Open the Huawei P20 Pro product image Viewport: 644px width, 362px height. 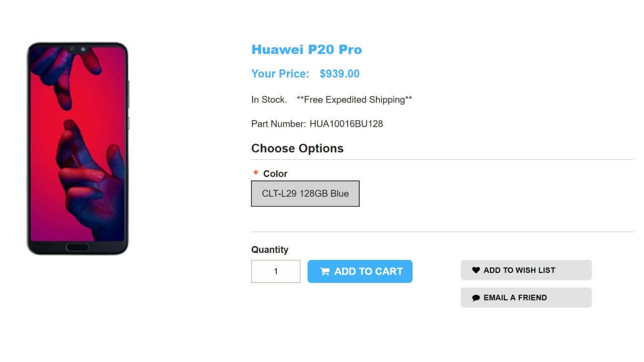tap(77, 149)
